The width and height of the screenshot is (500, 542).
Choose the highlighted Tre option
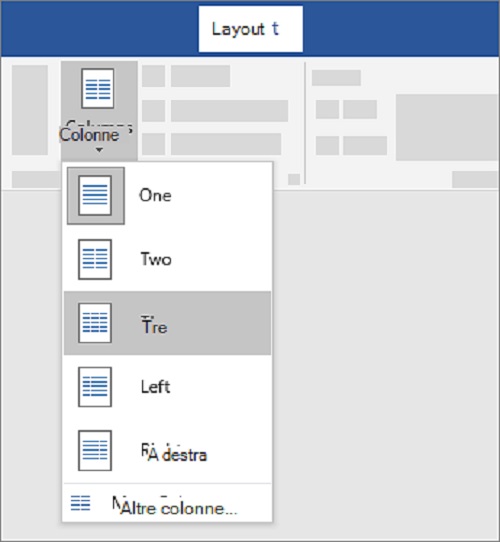click(167, 323)
